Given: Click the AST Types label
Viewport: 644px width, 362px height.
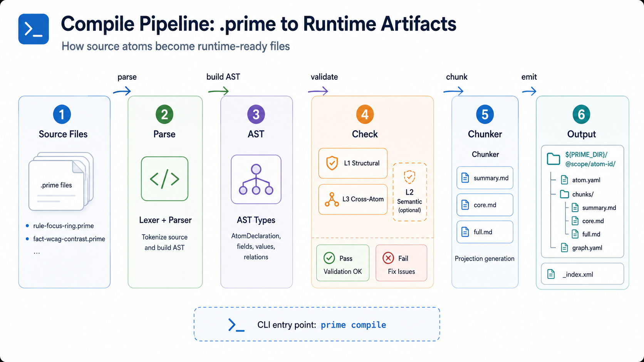Looking at the screenshot, I should (x=256, y=220).
